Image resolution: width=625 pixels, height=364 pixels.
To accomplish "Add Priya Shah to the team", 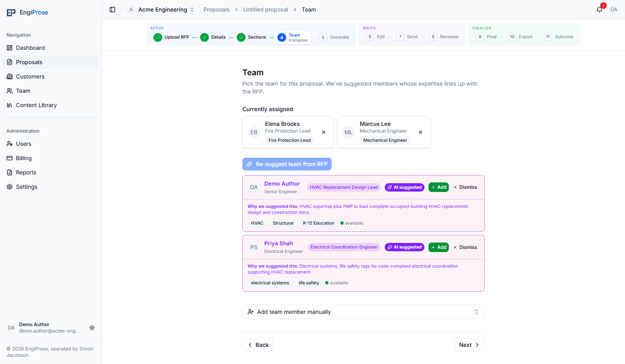I will point(438,247).
